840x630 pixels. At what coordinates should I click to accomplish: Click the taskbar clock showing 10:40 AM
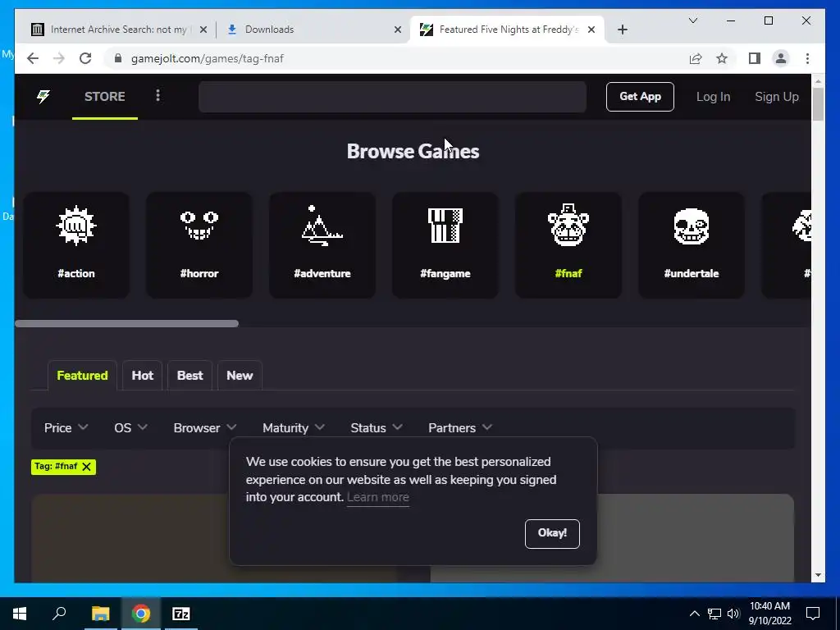tap(769, 614)
